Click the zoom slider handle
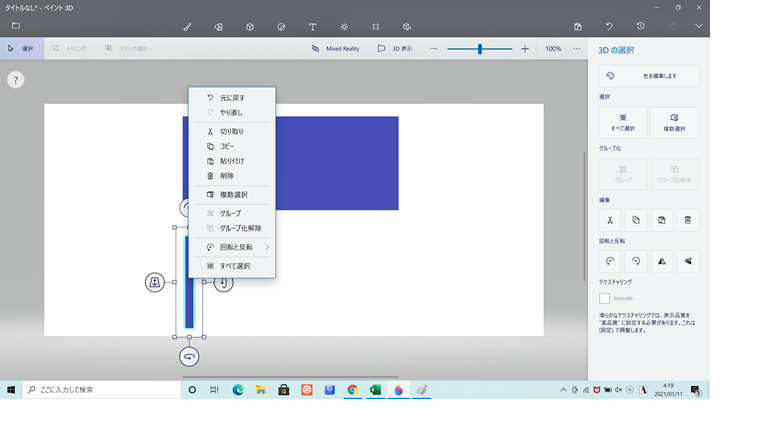The width and height of the screenshot is (760, 428). 480,48
